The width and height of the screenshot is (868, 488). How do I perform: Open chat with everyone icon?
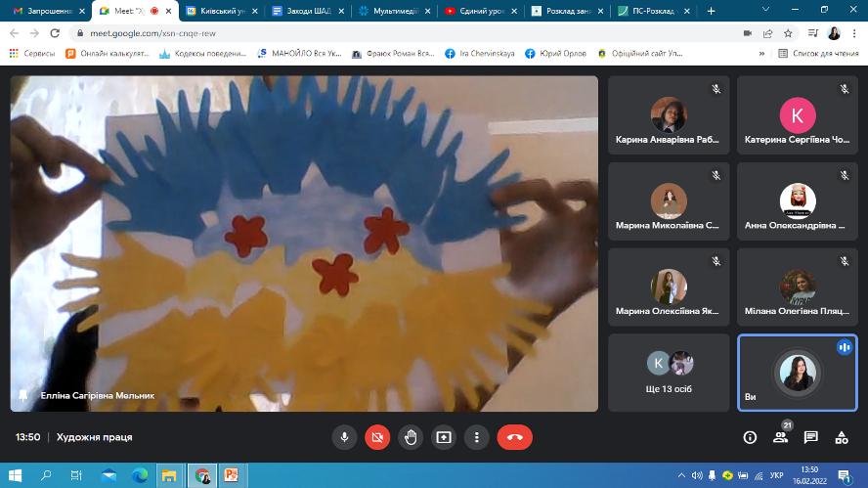pos(811,437)
